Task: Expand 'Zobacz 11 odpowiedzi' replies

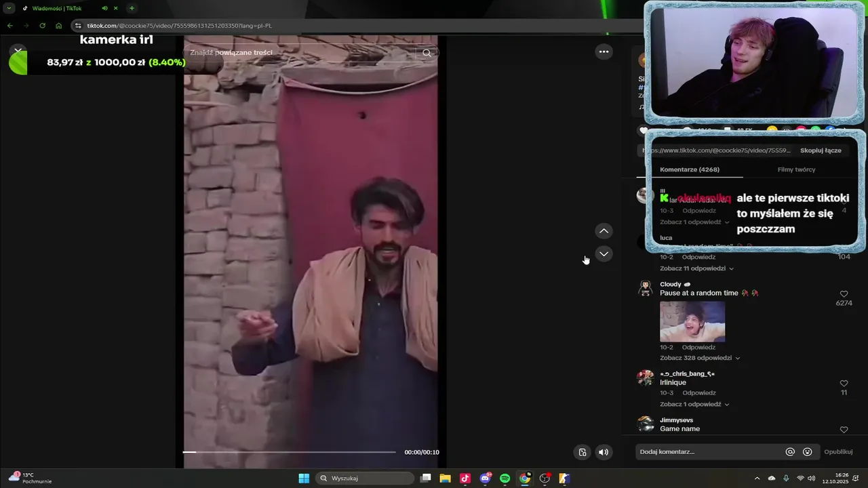Action: click(x=697, y=268)
